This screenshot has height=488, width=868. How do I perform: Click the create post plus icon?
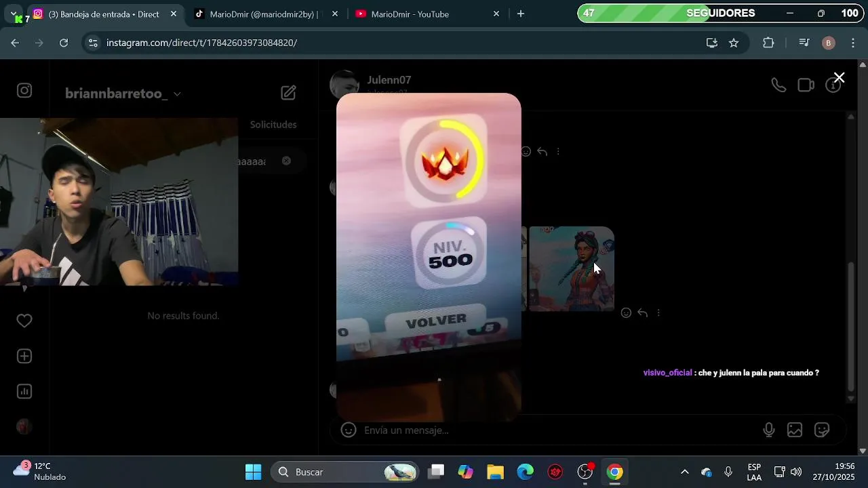point(24,356)
